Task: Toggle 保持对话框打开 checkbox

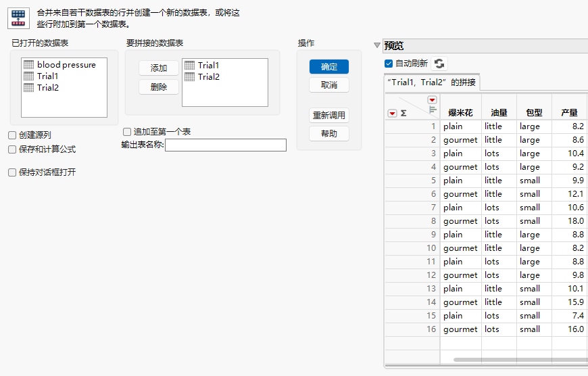Action: (12, 172)
